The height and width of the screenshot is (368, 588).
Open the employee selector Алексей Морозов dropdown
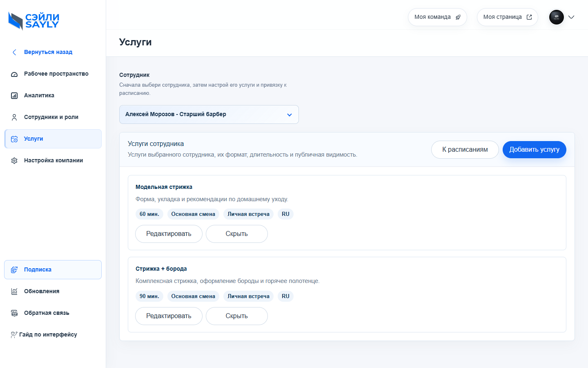tap(209, 114)
